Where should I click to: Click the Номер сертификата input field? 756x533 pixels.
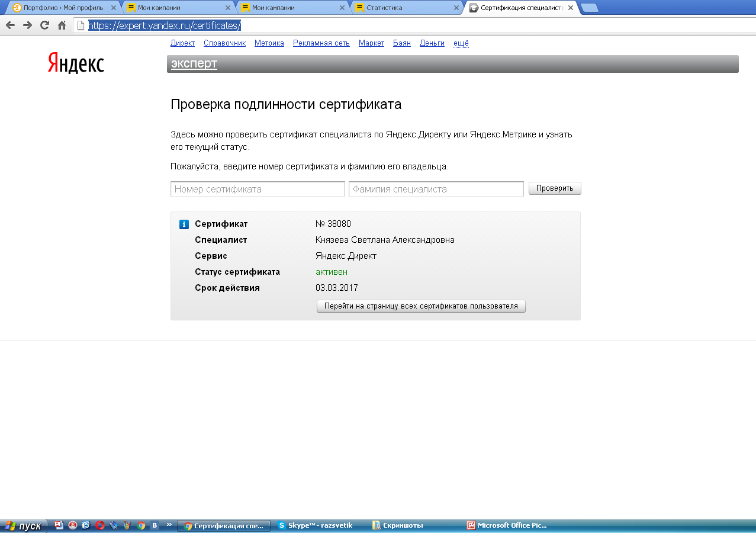pyautogui.click(x=258, y=189)
